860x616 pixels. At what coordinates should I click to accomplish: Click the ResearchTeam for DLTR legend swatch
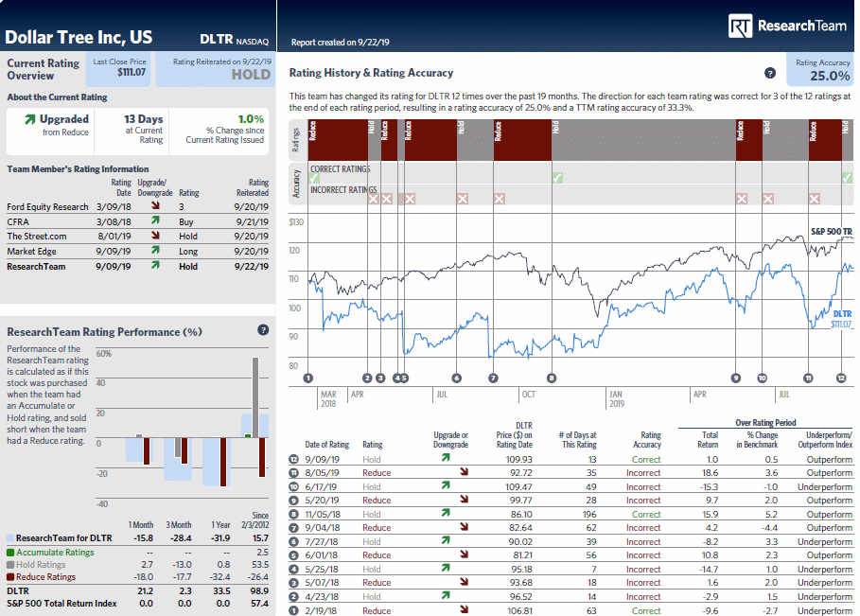10,538
